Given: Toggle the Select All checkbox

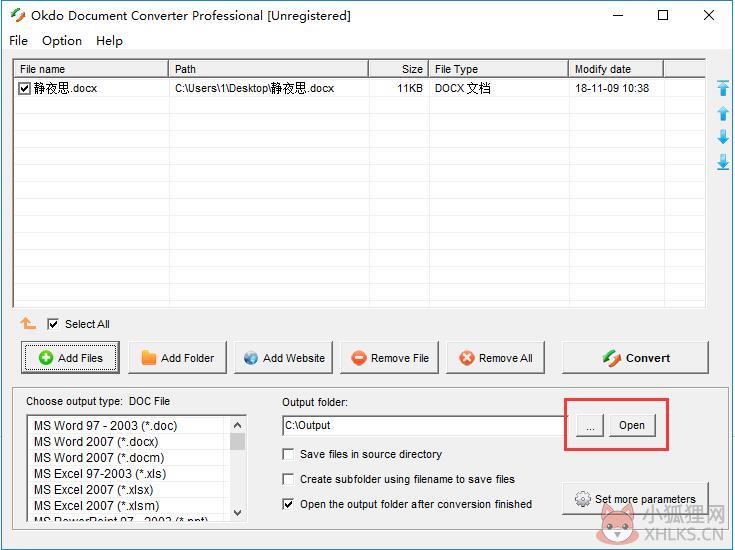Looking at the screenshot, I should 53,324.
